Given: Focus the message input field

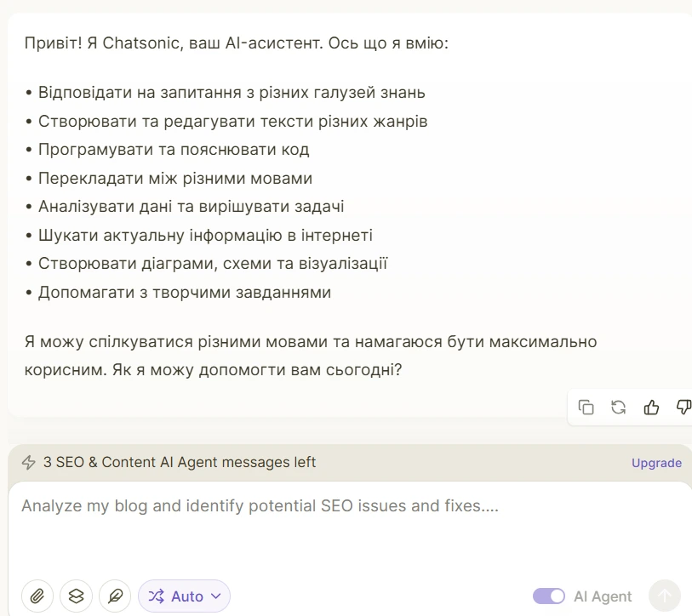Looking at the screenshot, I should click(349, 528).
